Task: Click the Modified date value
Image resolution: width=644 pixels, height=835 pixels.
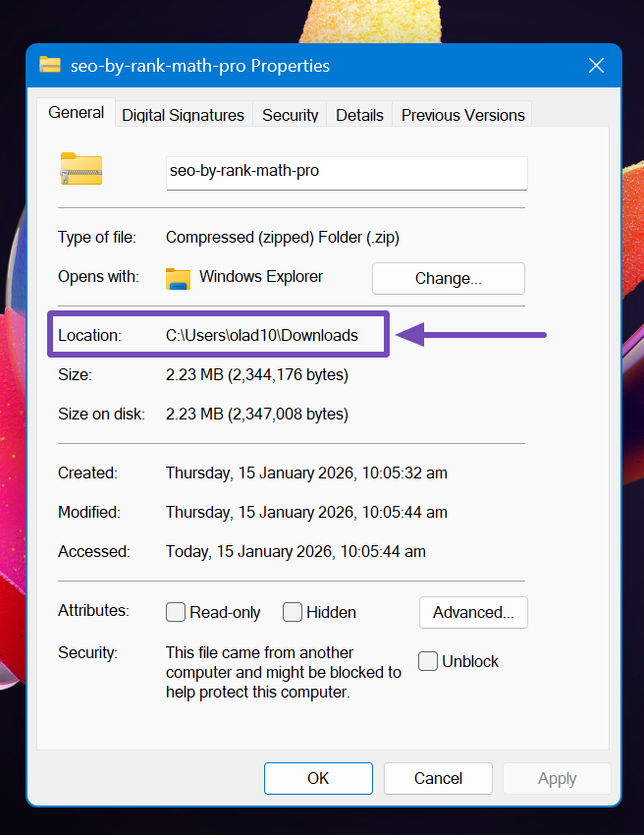Action: [306, 512]
